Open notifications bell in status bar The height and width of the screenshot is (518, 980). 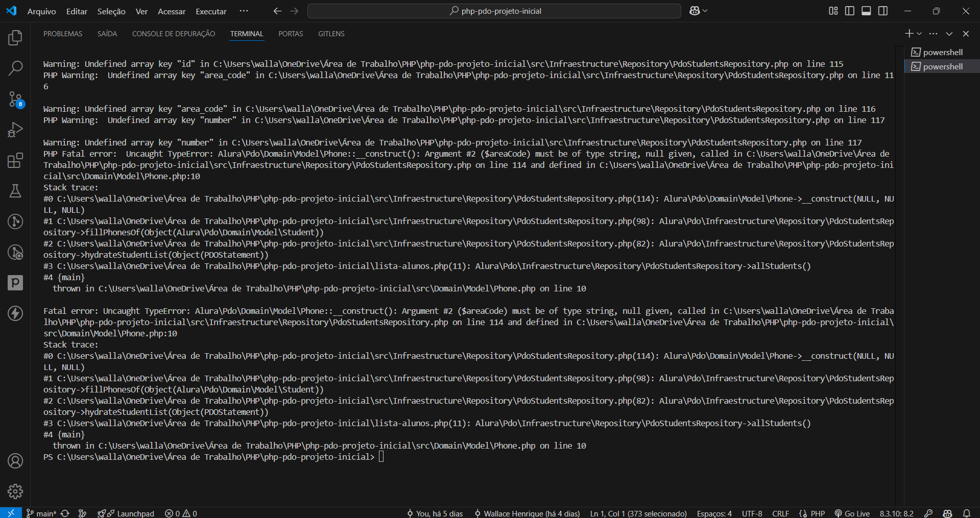coord(967,513)
